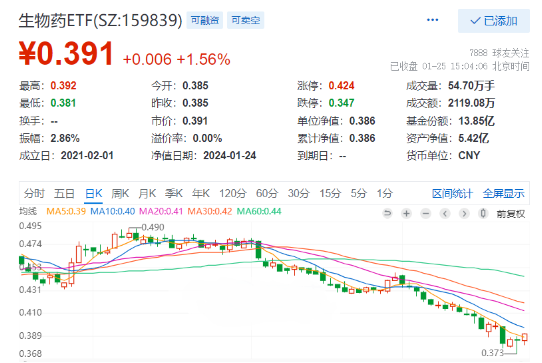542x363 pixels.
Task: Pan chart right with right arrow icon
Action: tap(464, 214)
